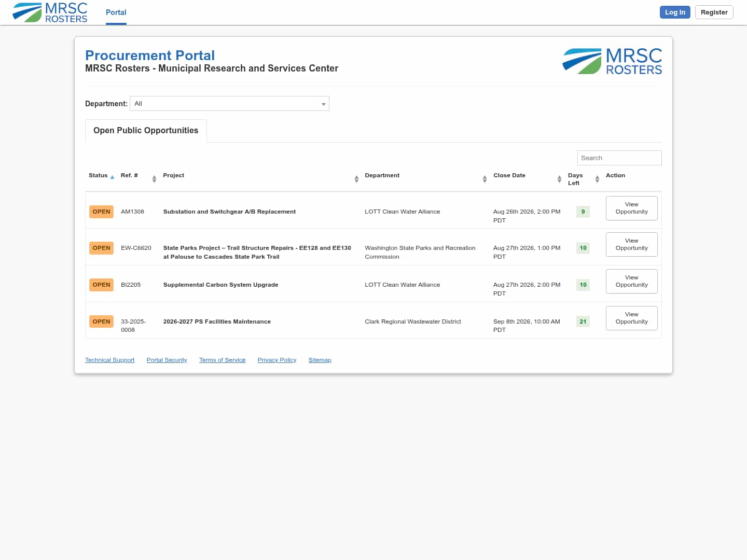Click the OPEN status badge for BI2205
747x560 pixels.
click(x=101, y=285)
